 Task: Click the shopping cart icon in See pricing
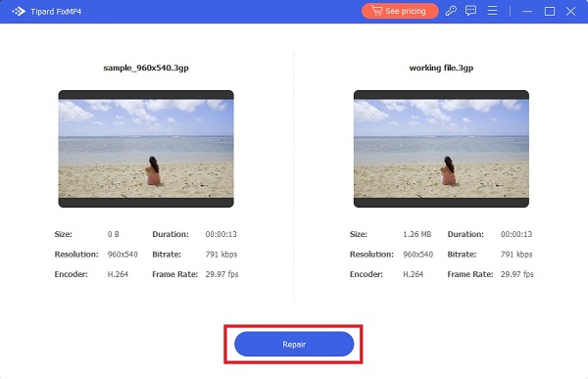click(376, 11)
